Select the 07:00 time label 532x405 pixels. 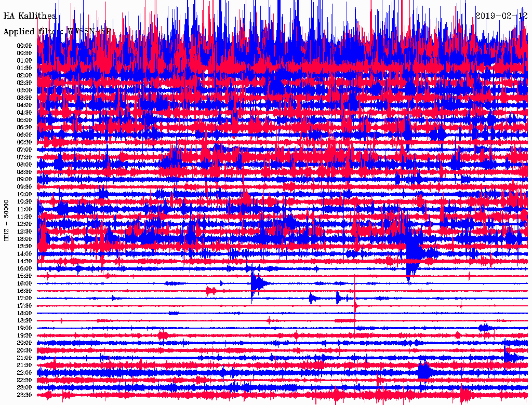pos(24,150)
